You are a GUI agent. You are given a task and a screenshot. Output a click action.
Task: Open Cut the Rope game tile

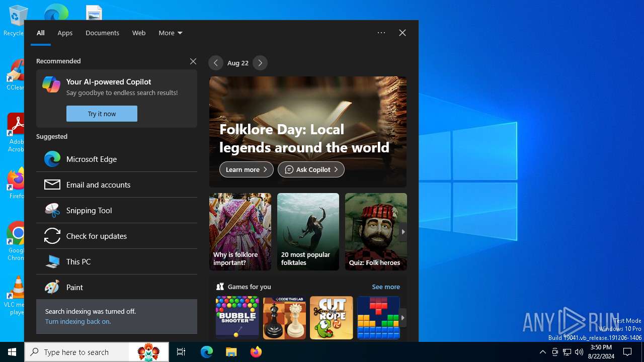[x=332, y=318]
